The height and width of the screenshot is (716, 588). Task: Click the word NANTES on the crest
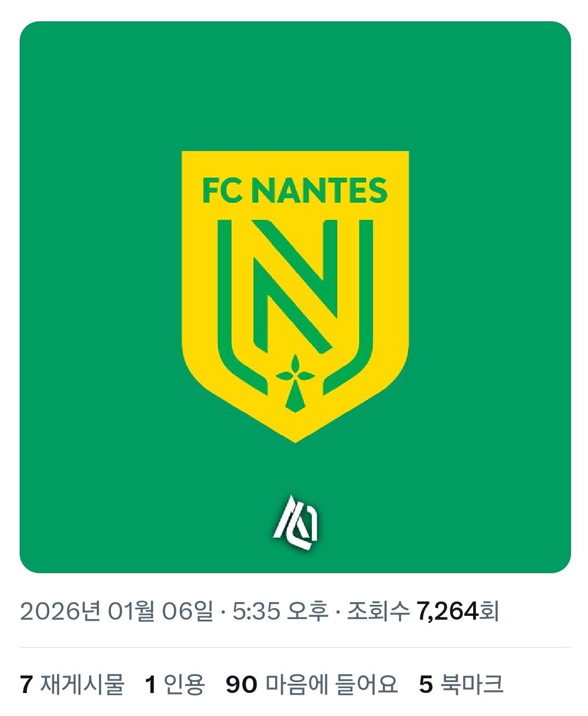click(x=321, y=190)
